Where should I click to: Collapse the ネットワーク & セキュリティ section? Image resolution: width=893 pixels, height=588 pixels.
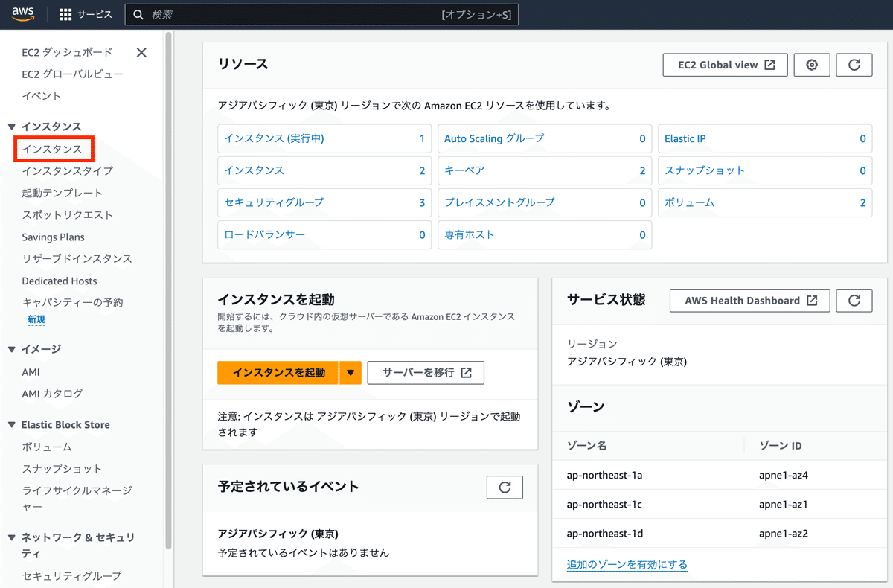tap(12, 537)
